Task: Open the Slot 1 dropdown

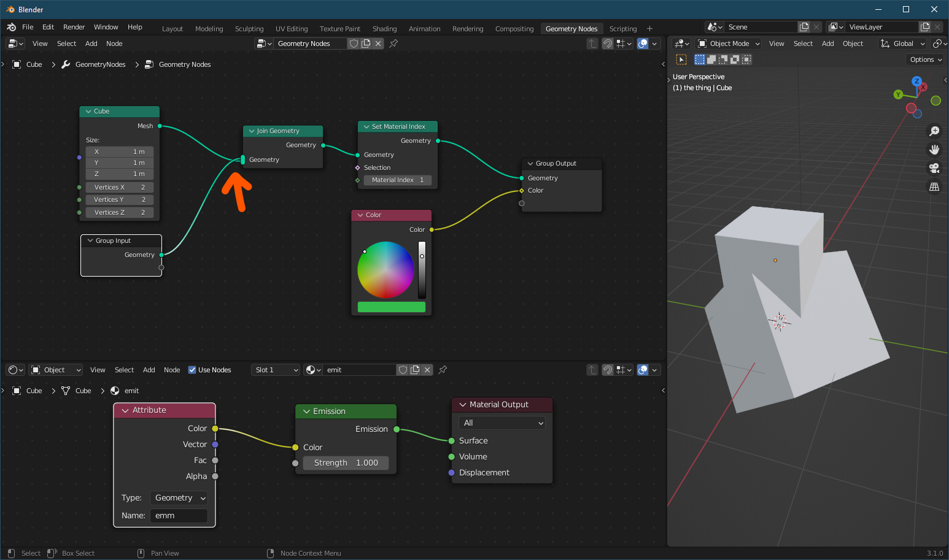Action: [x=276, y=370]
